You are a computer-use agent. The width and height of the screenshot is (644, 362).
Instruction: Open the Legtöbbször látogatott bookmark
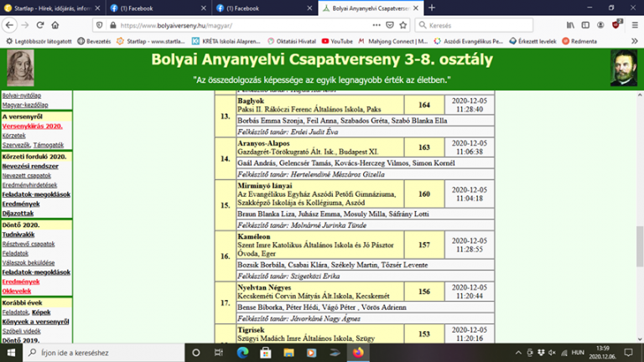coord(39,41)
